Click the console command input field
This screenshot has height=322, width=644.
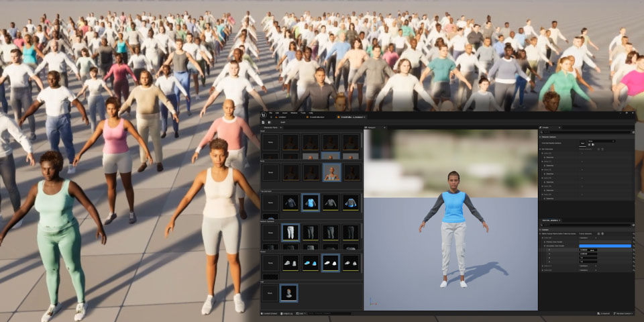(329, 313)
